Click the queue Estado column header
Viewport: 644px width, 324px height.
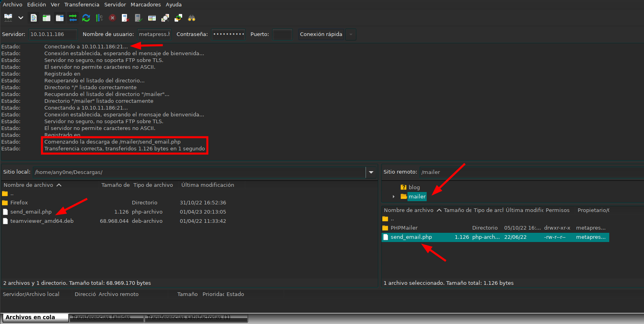coord(235,294)
